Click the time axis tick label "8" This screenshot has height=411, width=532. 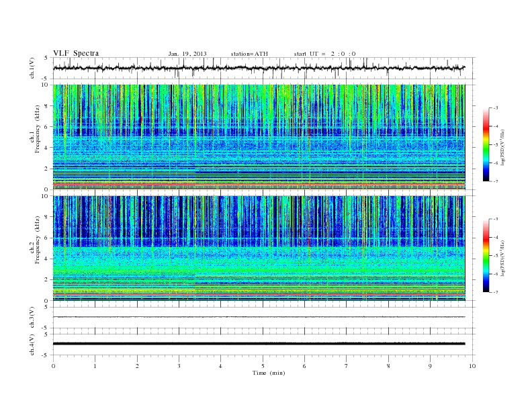(388, 366)
